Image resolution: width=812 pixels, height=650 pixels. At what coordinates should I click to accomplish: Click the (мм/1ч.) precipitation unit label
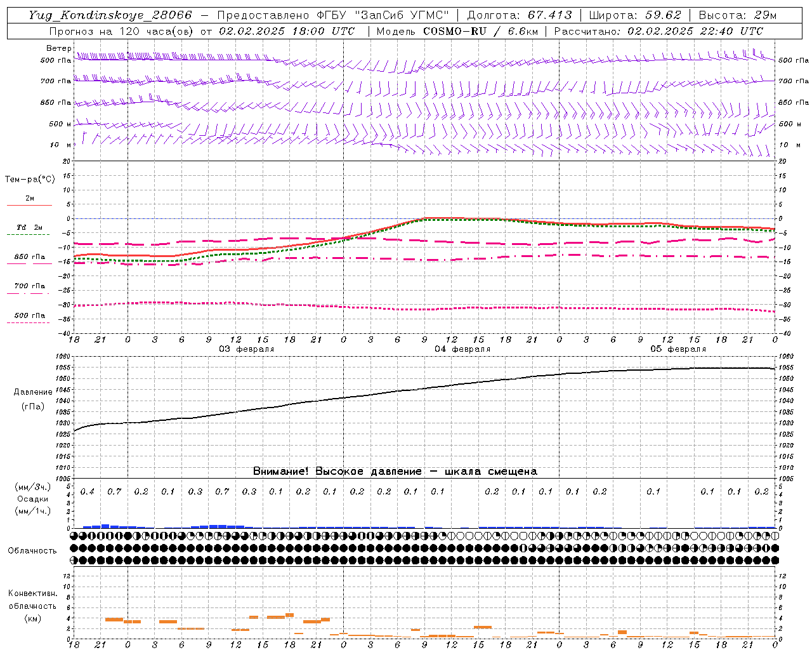point(33,511)
